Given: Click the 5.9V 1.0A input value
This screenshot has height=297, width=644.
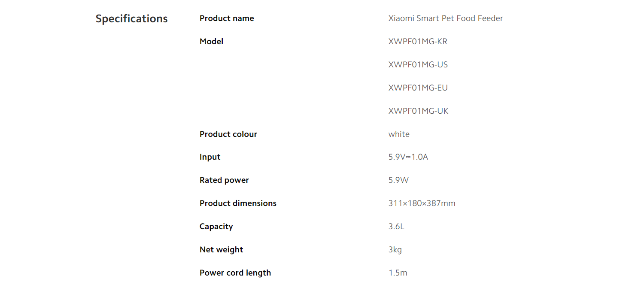Looking at the screenshot, I should [408, 157].
